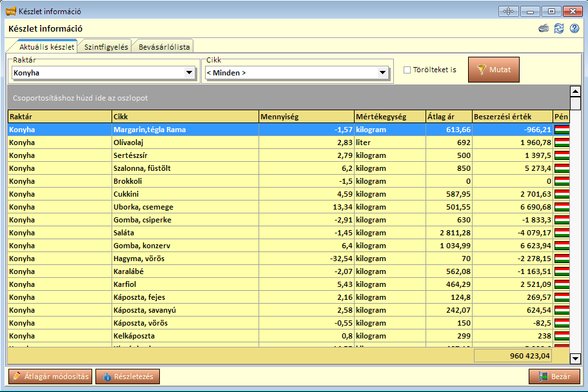Click the Átlagár módosítás button
The image size is (588, 392).
pos(50,377)
